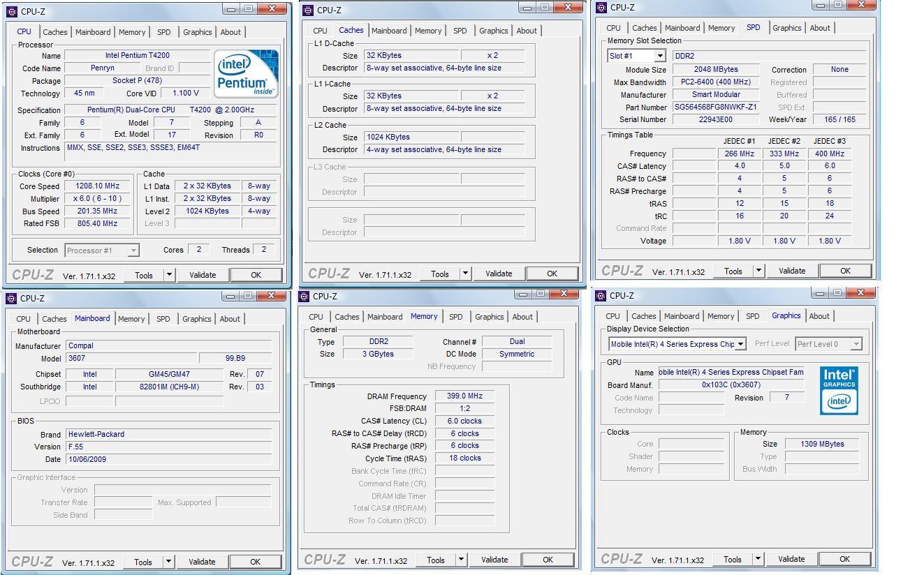Click the 82801IM (ICH9-M) southbridge value
The width and height of the screenshot is (924, 575).
tap(170, 387)
